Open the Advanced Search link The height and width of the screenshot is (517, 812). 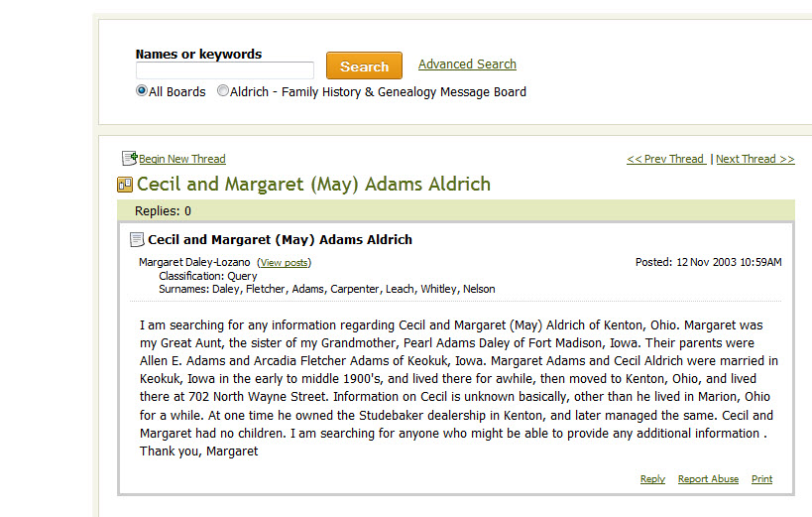467,65
